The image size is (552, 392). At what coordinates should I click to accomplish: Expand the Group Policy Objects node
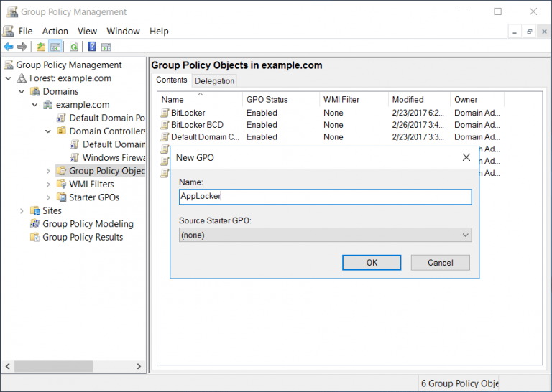(x=48, y=171)
